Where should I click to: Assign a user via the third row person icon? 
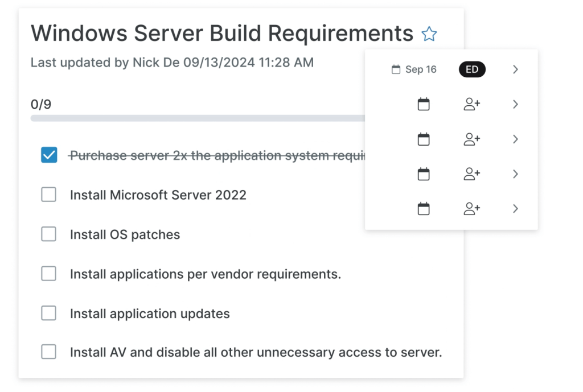click(x=471, y=139)
